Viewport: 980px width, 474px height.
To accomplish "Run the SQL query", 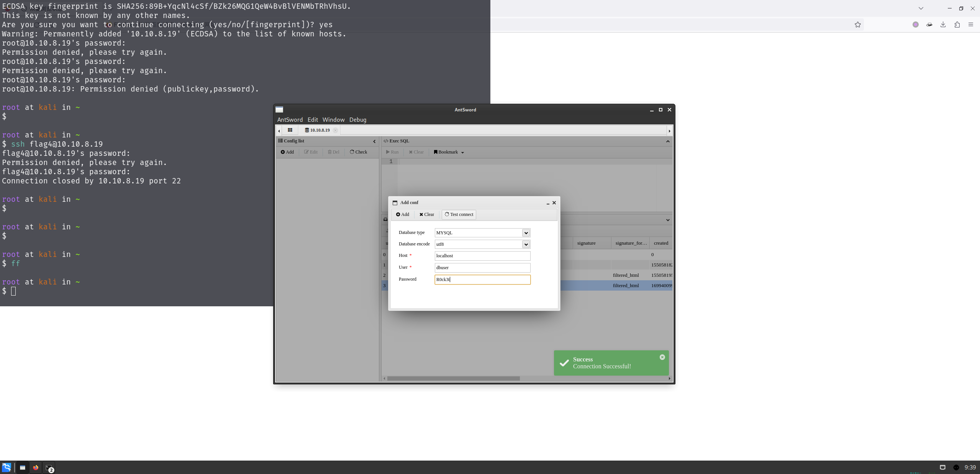I will pyautogui.click(x=392, y=152).
